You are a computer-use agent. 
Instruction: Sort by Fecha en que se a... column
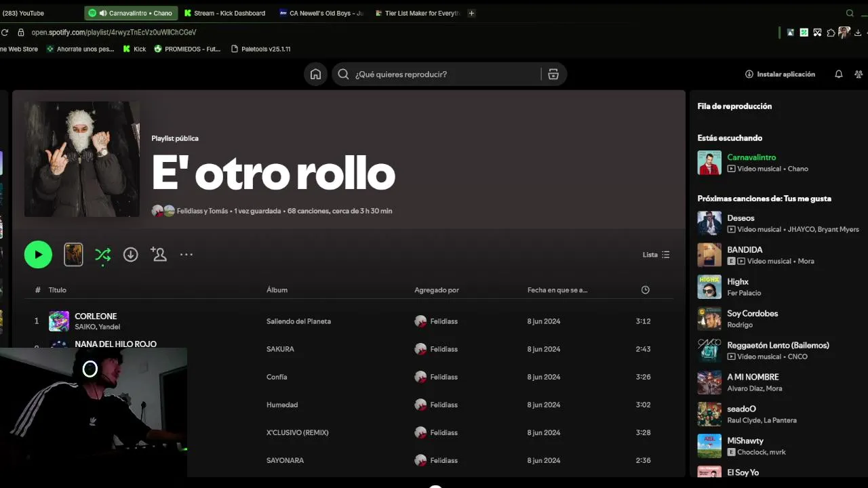[x=557, y=290]
